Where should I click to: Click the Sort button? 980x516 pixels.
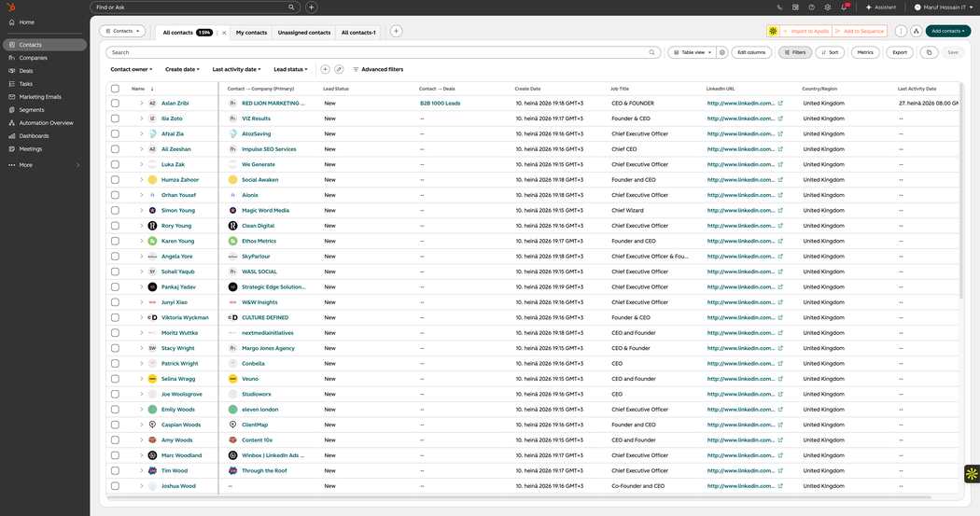830,52
